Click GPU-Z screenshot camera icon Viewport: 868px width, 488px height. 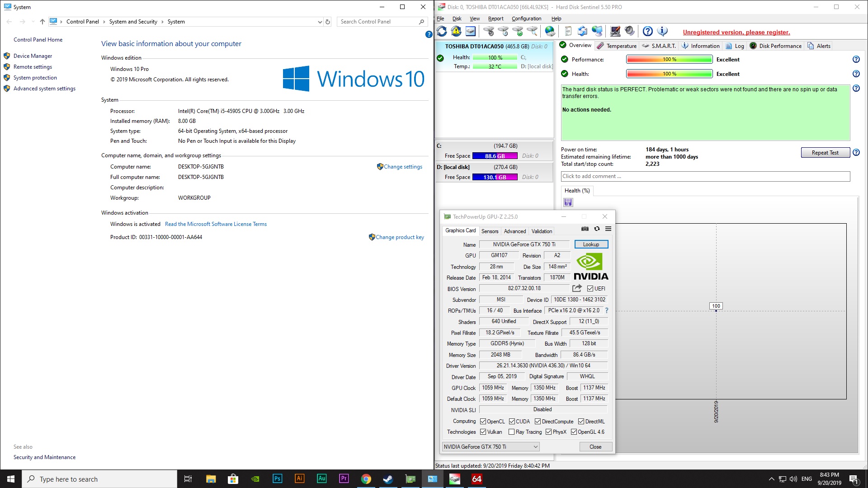point(585,229)
